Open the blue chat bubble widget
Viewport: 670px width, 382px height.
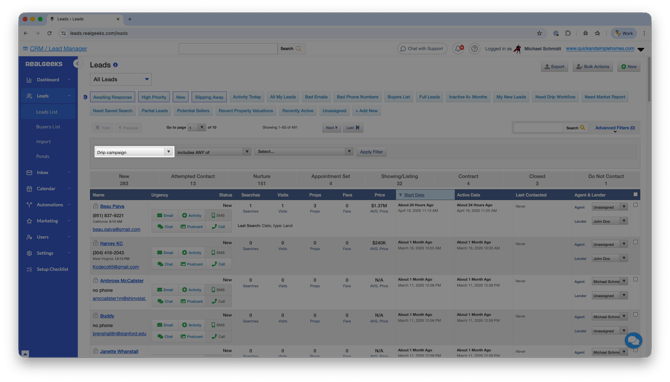[633, 341]
